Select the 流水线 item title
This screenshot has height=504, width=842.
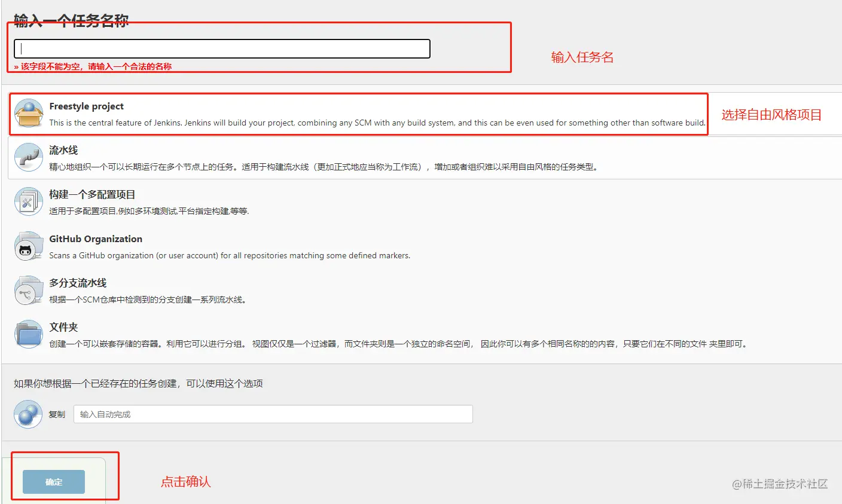63,150
